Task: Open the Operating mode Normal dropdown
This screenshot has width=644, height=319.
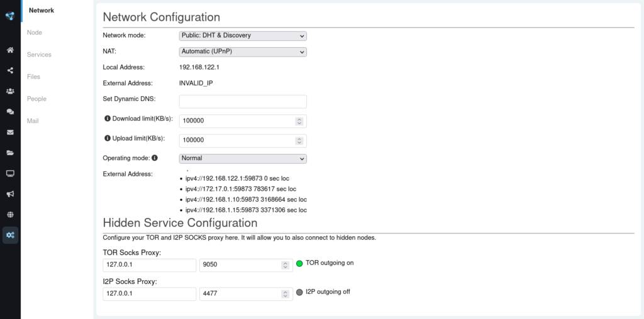Action: click(x=243, y=158)
